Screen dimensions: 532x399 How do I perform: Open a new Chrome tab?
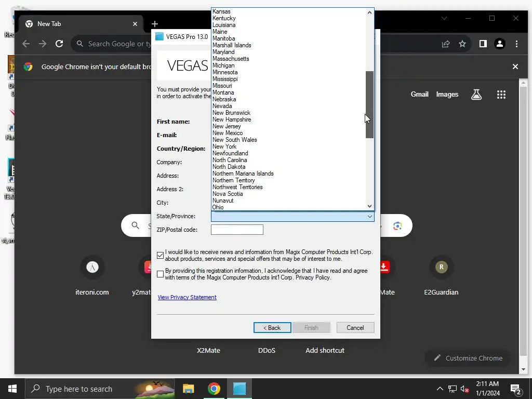click(155, 24)
